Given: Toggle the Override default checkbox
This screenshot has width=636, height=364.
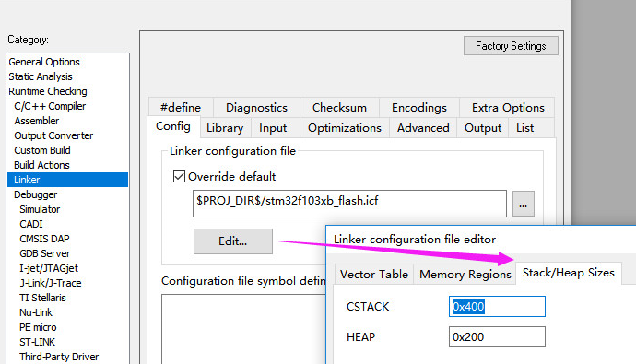Looking at the screenshot, I should (x=180, y=177).
